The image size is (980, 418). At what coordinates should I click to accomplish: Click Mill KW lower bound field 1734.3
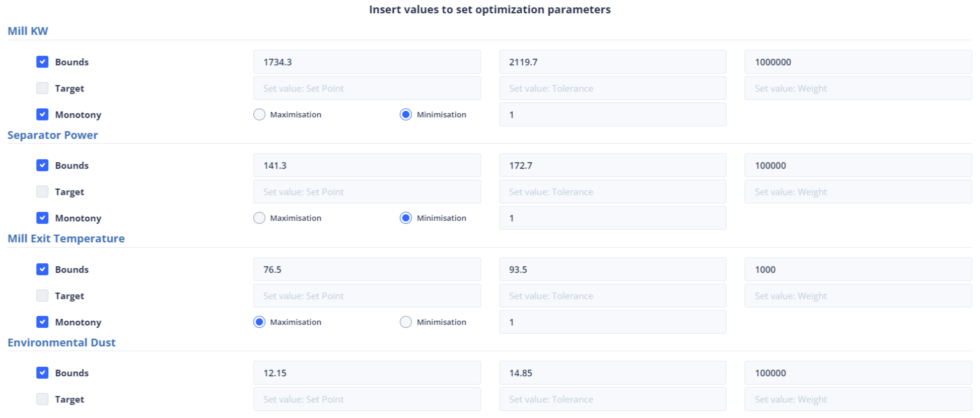[x=367, y=62]
